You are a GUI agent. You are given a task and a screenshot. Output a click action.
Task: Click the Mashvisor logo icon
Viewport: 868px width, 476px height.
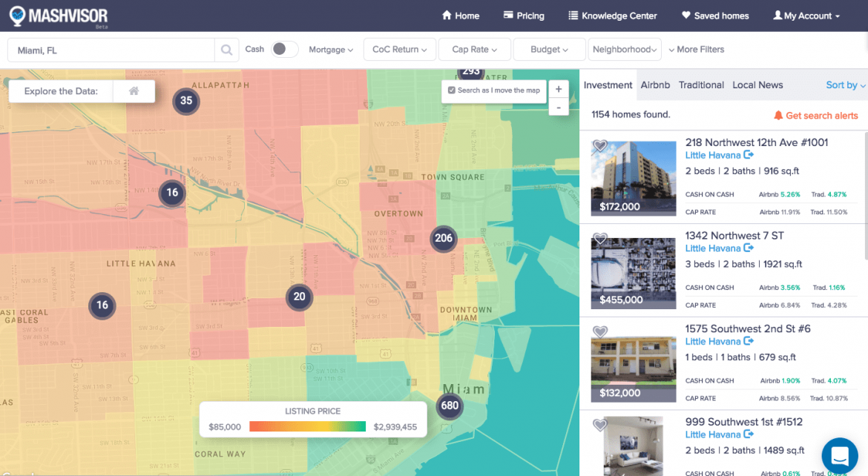tap(16, 15)
